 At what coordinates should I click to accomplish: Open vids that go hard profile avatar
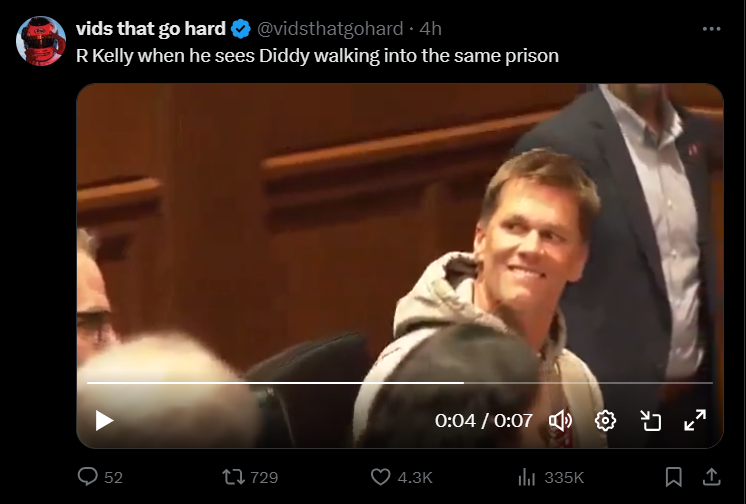[x=41, y=42]
